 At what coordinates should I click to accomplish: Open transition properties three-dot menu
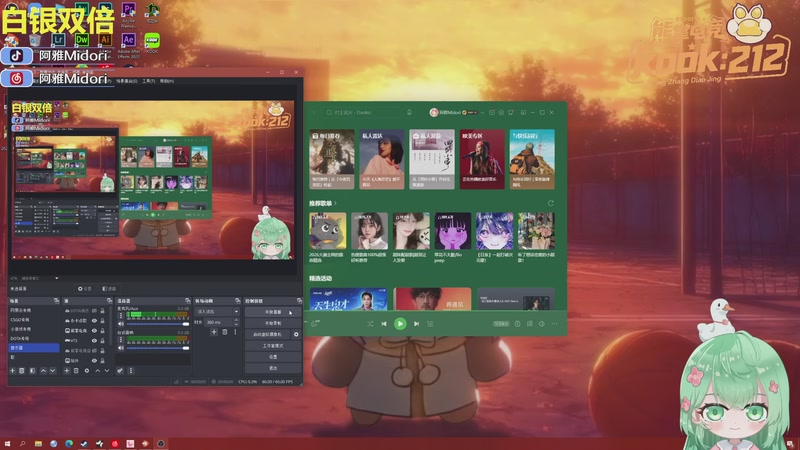pyautogui.click(x=235, y=332)
